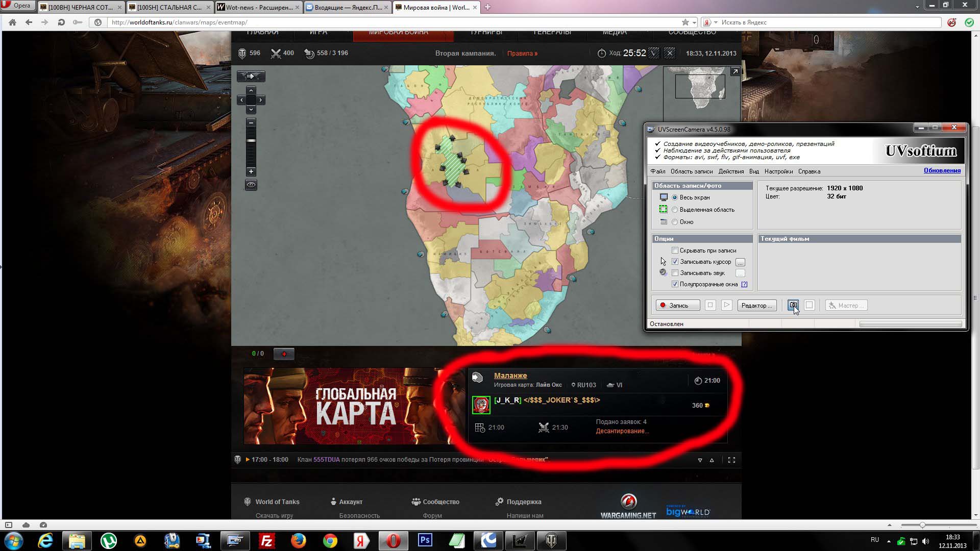Reload the page with Opera refresh icon
The image size is (980, 551).
[61, 22]
